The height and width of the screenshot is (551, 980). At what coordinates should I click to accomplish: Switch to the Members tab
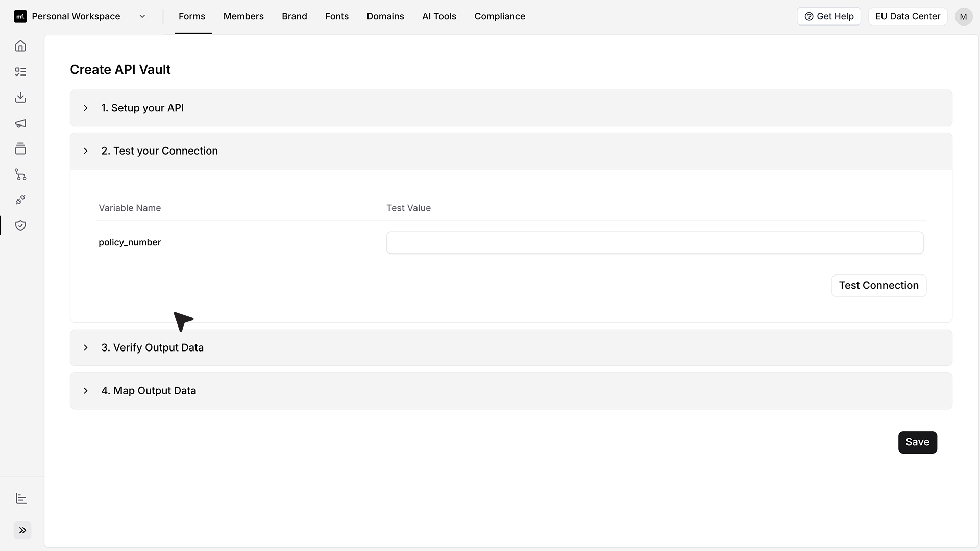click(243, 16)
